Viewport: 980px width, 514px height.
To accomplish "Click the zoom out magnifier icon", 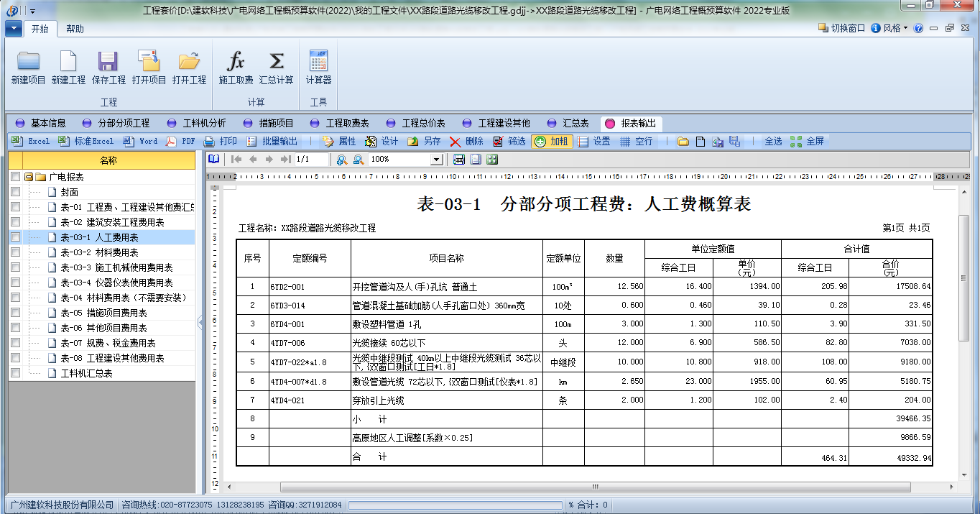I will tap(357, 160).
